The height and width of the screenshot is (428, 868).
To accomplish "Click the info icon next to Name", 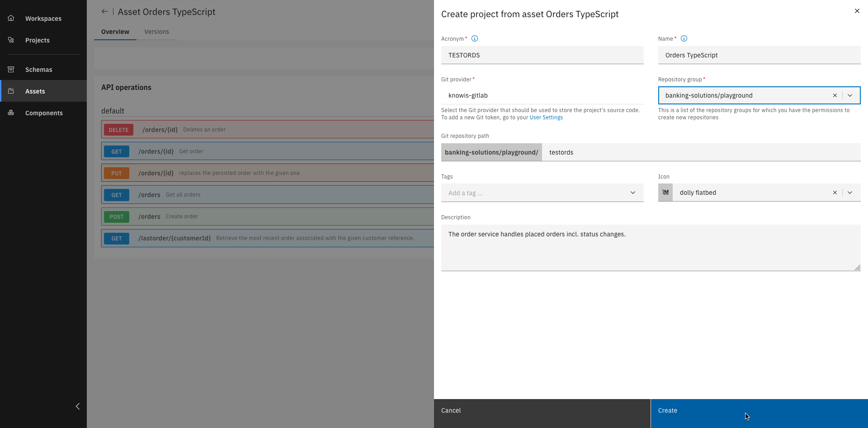I will point(684,38).
